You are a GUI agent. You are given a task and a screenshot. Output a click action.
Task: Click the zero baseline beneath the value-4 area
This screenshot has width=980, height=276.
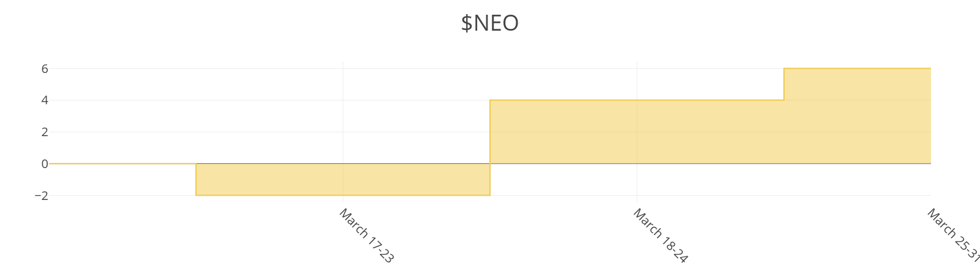pos(637,164)
